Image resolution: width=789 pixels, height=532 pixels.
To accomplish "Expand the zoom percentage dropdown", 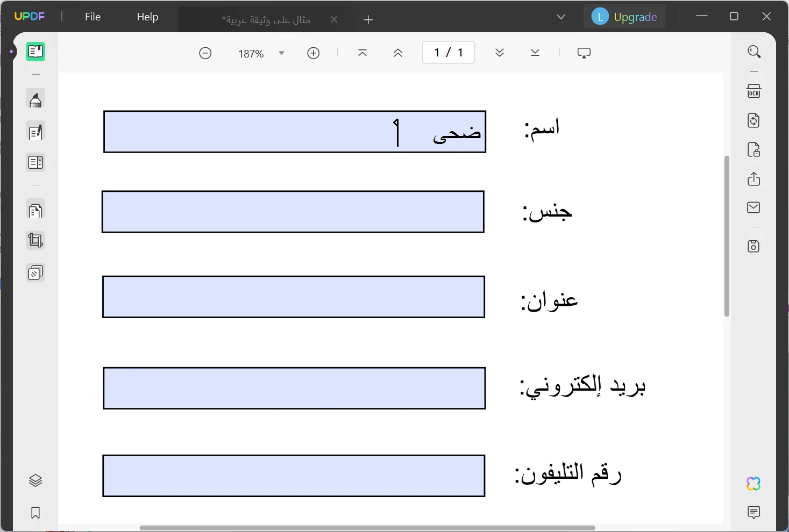I will [x=281, y=53].
